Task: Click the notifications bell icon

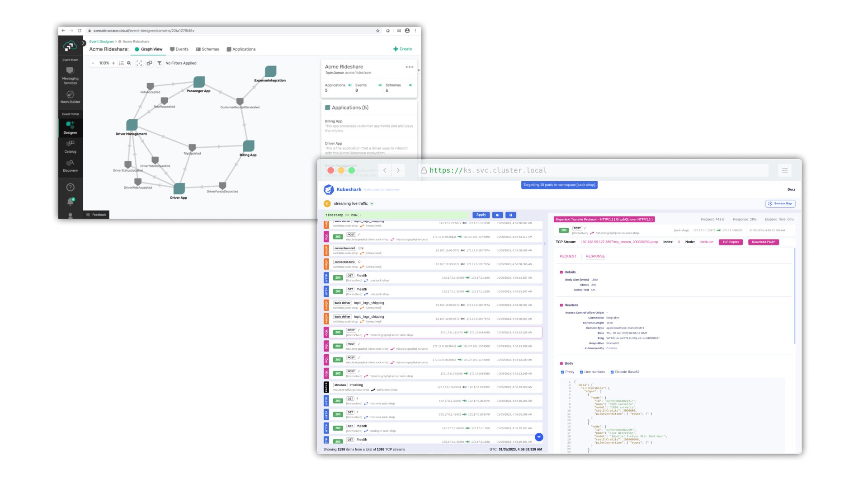Action: point(70,202)
